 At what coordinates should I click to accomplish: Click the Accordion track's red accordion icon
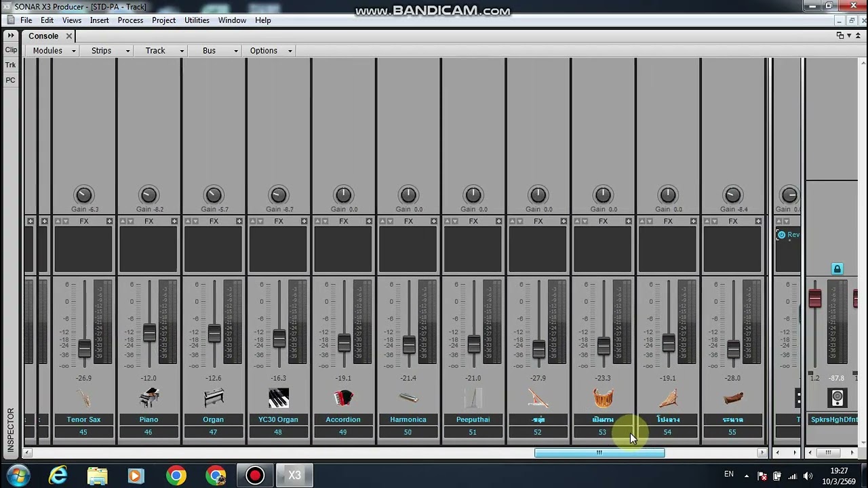(x=343, y=398)
